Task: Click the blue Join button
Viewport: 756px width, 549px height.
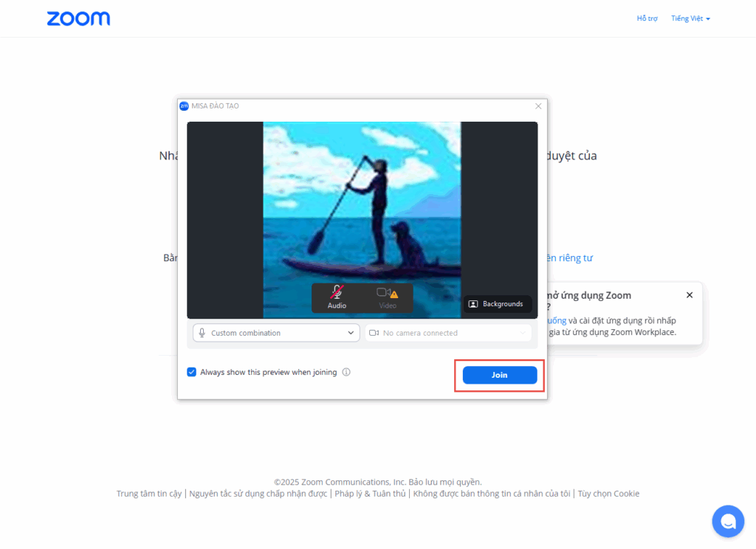Action: [x=500, y=375]
